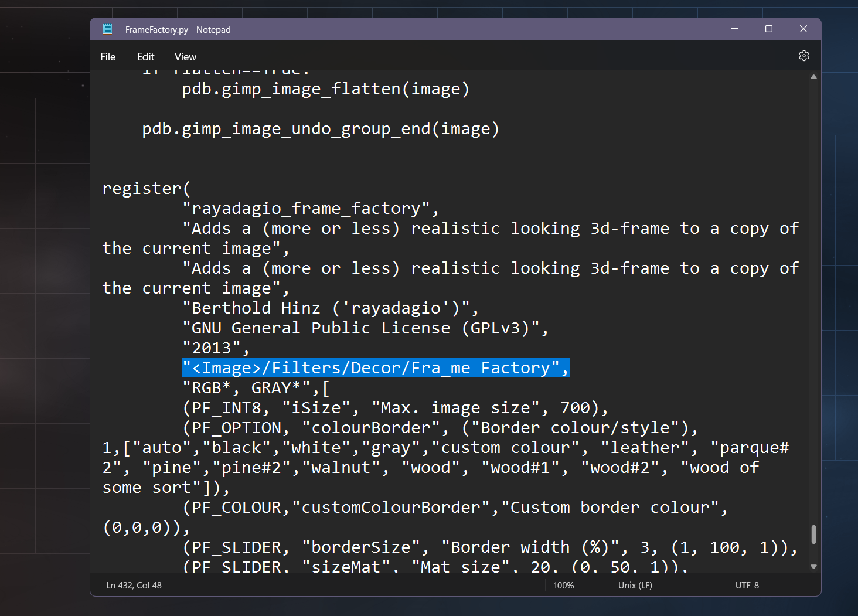
Task: Maximize the Notepad window
Action: coord(769,29)
